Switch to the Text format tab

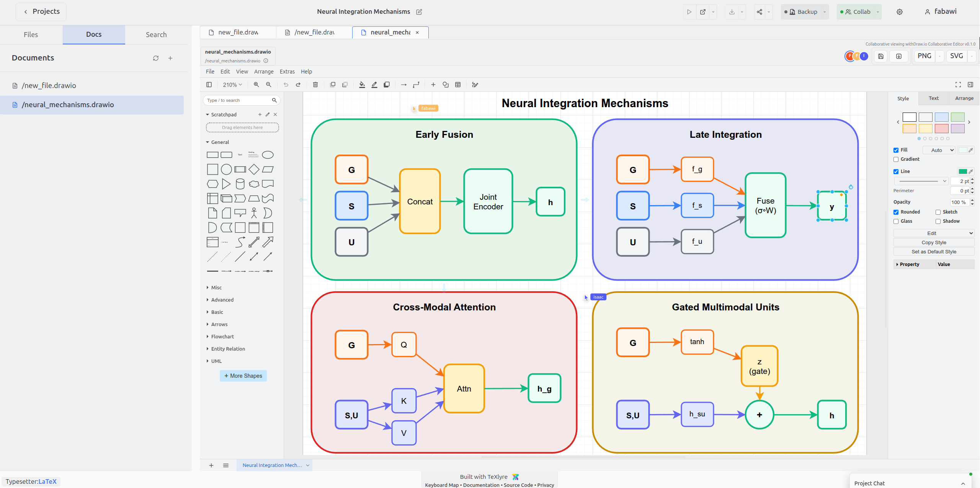tap(934, 98)
